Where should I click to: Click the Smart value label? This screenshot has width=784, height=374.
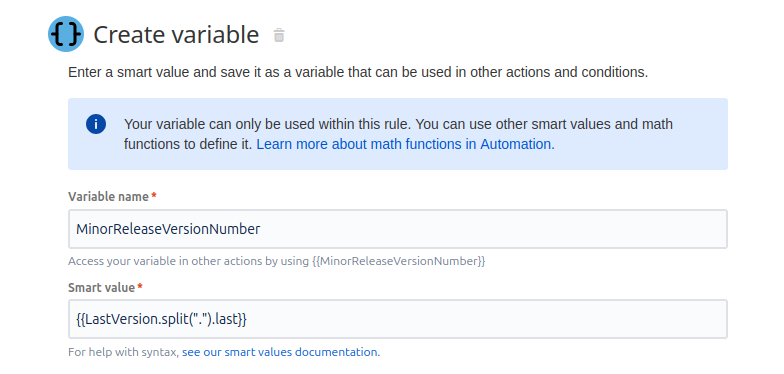click(x=102, y=288)
